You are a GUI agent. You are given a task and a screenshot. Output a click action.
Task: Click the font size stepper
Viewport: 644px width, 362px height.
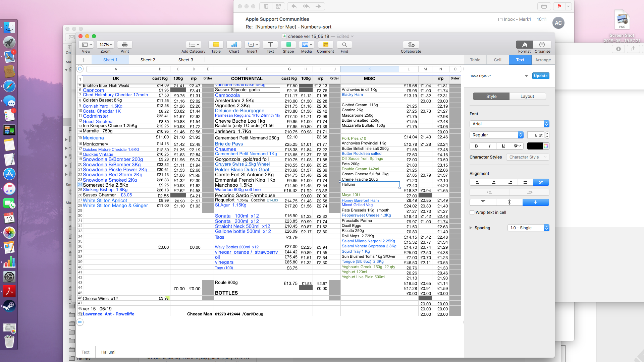pyautogui.click(x=547, y=135)
